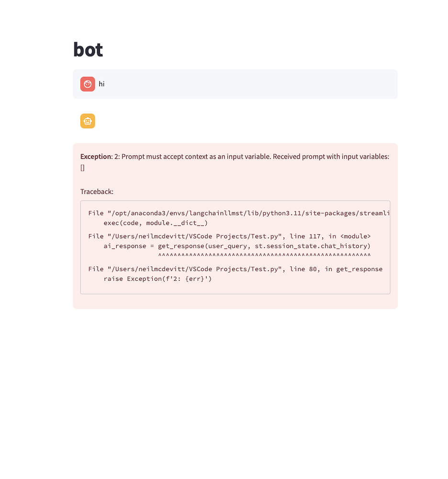The height and width of the screenshot is (479, 448).
Task: Click the 'exec(code, module.__dict__)' code line
Action: pos(156,223)
